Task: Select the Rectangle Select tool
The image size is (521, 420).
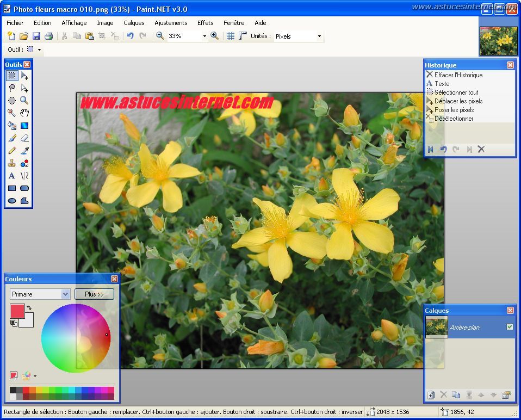Action: click(x=11, y=76)
